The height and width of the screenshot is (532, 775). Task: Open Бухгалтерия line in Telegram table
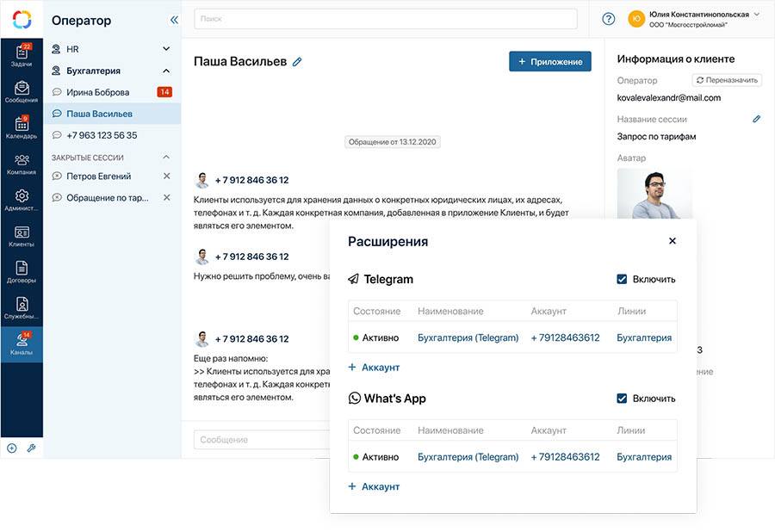tap(644, 337)
